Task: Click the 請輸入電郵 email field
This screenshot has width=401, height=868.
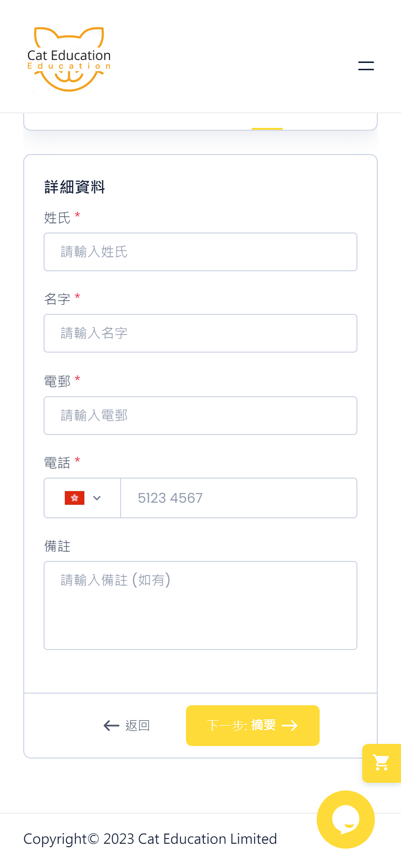Action: click(200, 416)
